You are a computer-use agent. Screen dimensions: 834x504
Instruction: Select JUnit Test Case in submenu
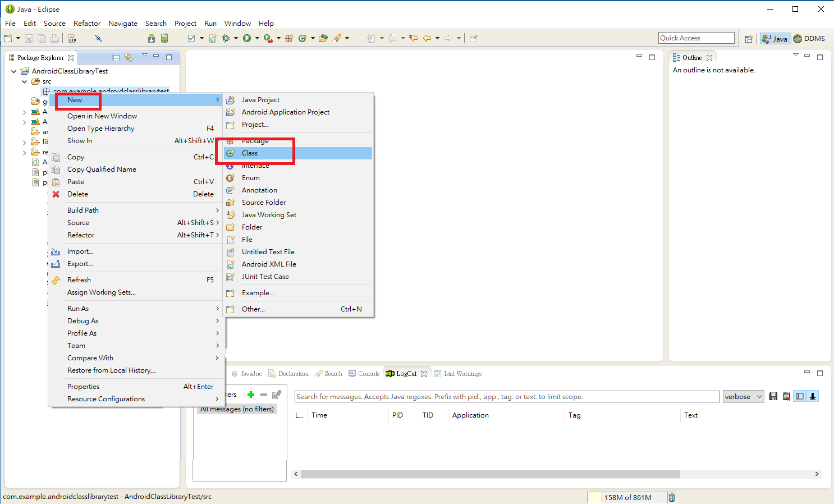(298, 277)
